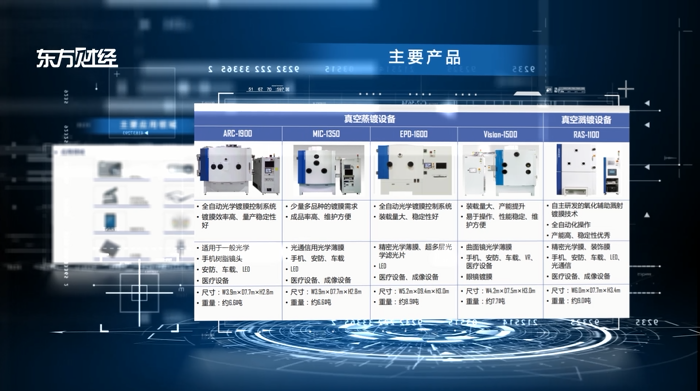Select the 真空蒸镀设备 category header
700x391 pixels.
pos(369,119)
